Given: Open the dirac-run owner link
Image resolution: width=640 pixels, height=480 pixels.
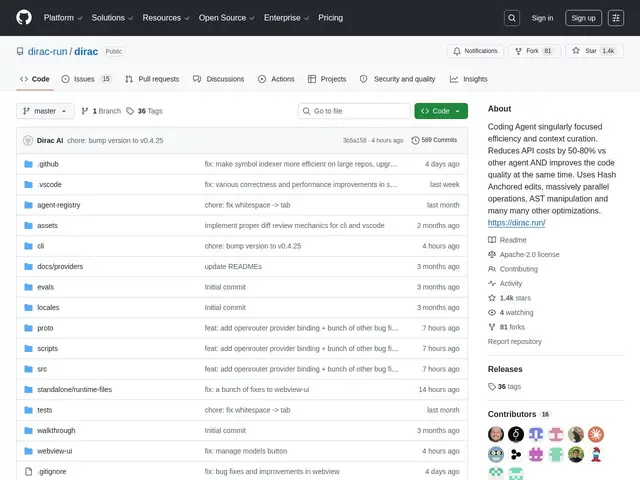Looking at the screenshot, I should tap(47, 51).
